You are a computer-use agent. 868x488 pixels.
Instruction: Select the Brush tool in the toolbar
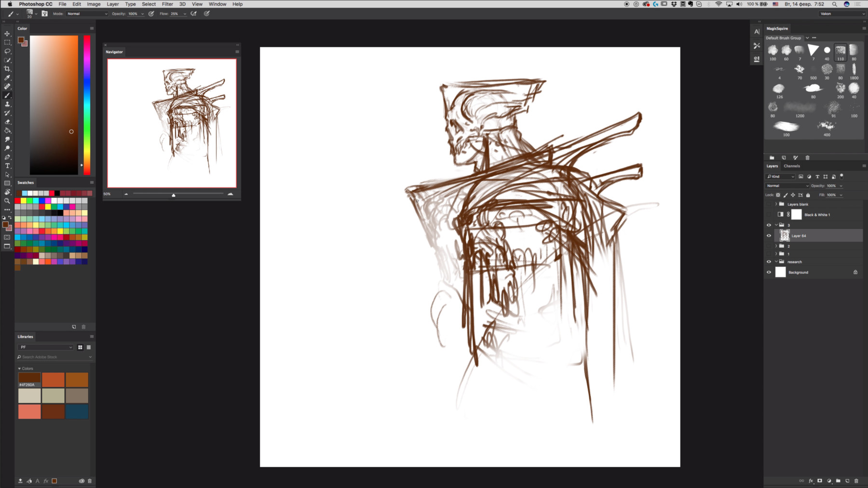point(7,95)
